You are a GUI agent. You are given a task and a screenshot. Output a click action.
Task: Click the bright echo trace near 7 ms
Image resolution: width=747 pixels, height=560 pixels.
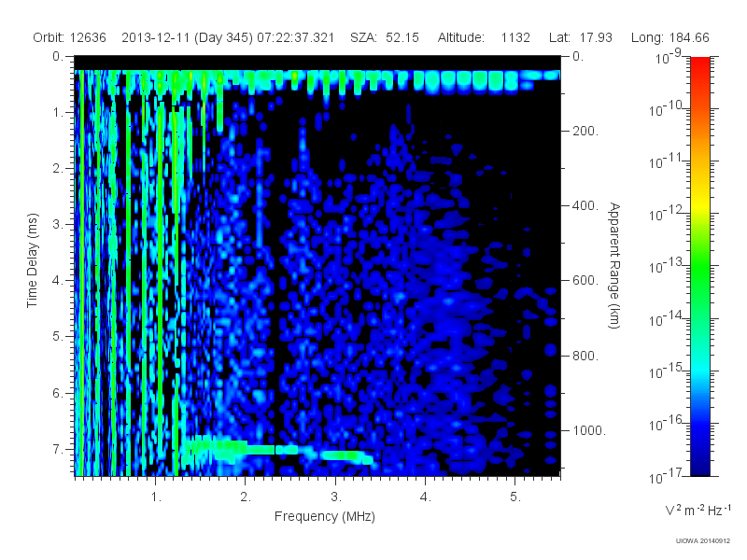click(276, 451)
